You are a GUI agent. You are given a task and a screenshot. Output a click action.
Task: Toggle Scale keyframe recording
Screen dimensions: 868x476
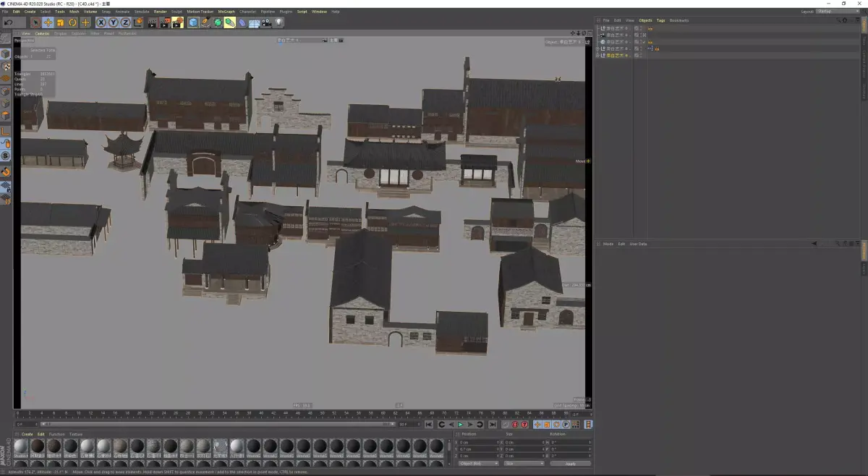[547, 425]
